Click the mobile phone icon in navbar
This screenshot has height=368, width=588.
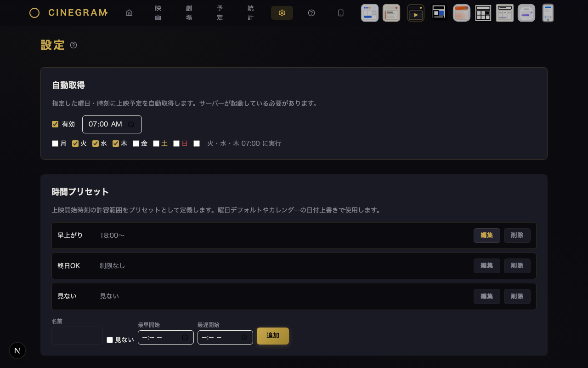point(341,13)
